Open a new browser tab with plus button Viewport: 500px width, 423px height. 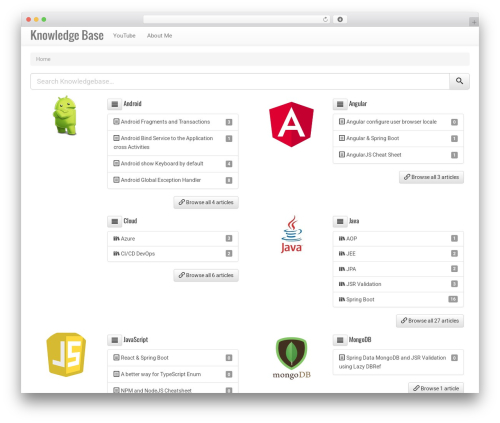(x=474, y=22)
